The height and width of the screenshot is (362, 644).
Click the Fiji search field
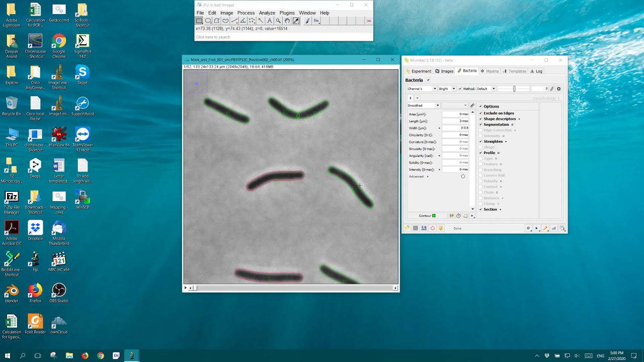[x=284, y=37]
